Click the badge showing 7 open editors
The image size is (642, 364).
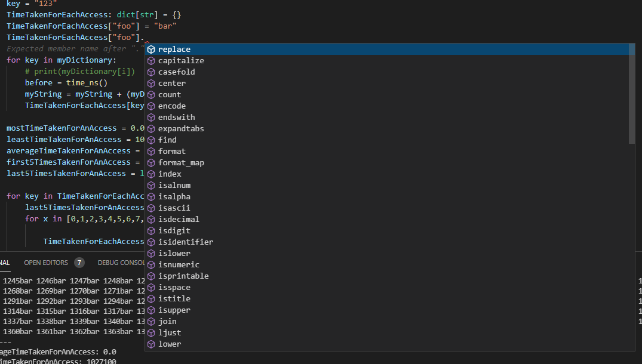coord(78,262)
